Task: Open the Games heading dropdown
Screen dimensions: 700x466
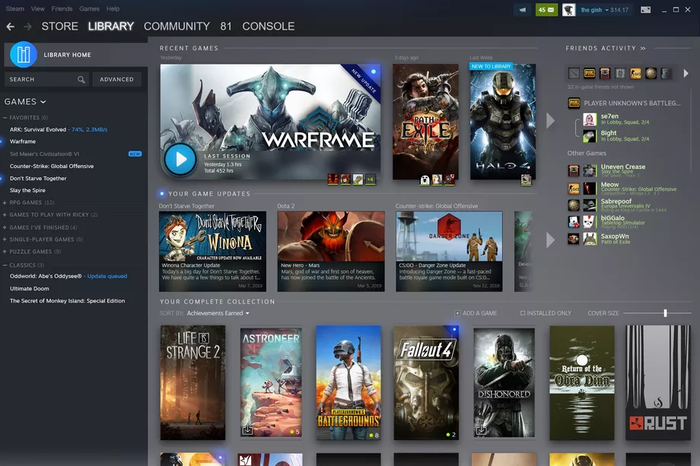Action: [26, 101]
